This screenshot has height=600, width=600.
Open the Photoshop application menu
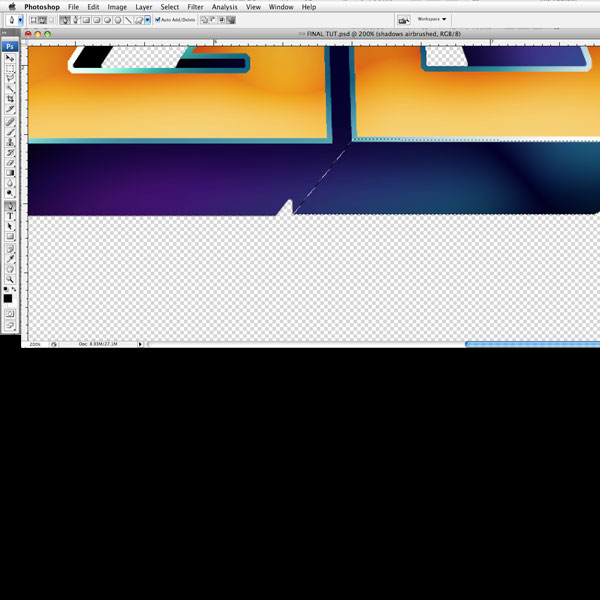42,7
